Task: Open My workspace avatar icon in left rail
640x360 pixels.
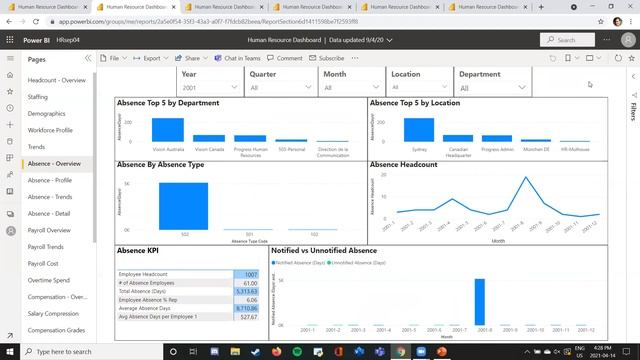Action: (x=11, y=231)
